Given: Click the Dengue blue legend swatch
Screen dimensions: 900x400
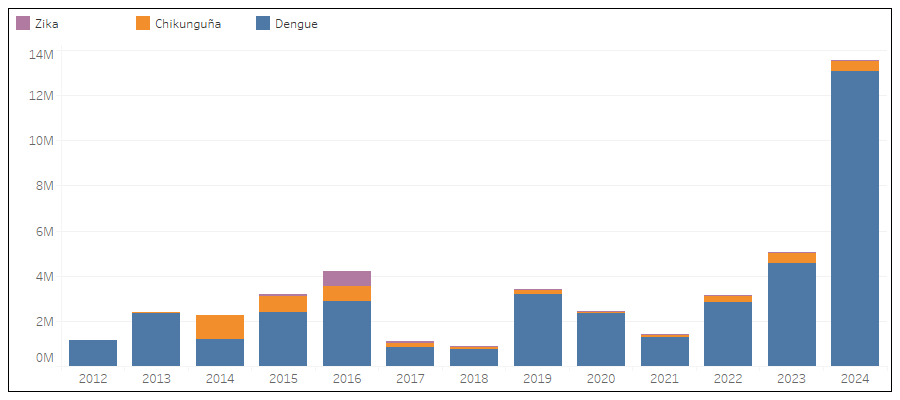Looking at the screenshot, I should tap(263, 24).
